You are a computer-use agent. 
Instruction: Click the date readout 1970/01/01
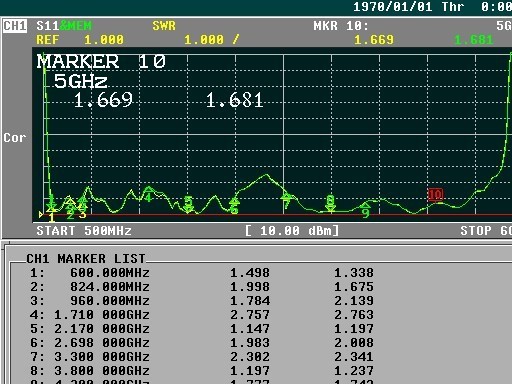(392, 7)
